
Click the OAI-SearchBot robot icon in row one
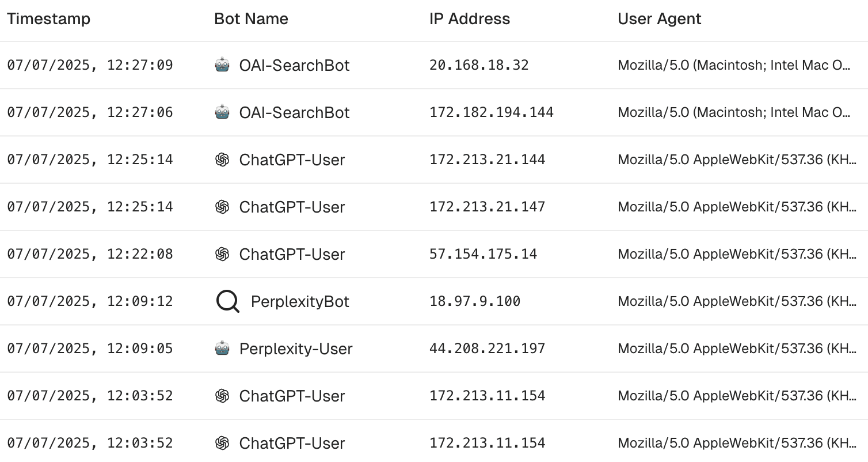(224, 65)
